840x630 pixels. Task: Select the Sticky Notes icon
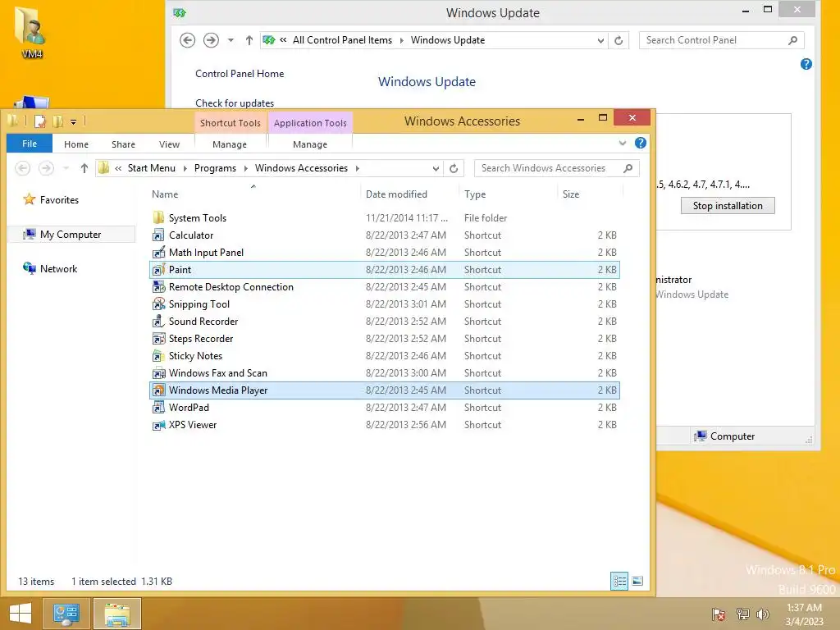coord(158,356)
